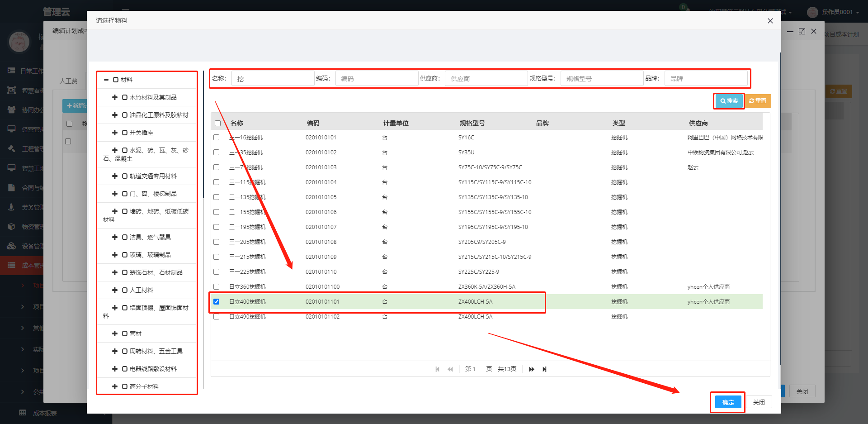Image resolution: width=868 pixels, height=424 pixels.
Task: Check the row with code 0201010104
Action: 216,182
